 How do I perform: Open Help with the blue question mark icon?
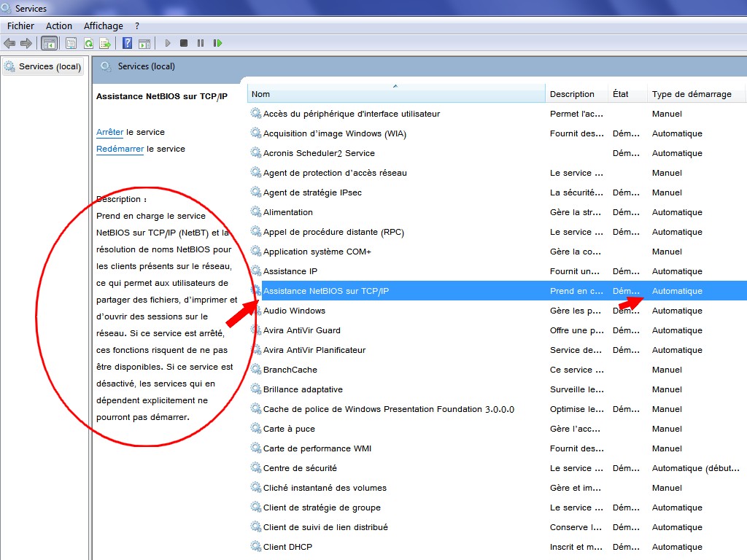[127, 43]
